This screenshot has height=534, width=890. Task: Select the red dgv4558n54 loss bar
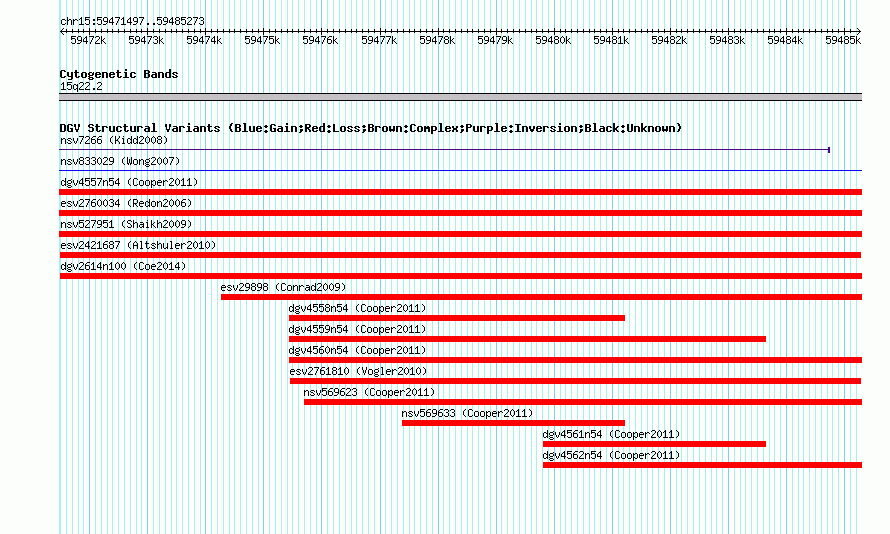coord(456,318)
